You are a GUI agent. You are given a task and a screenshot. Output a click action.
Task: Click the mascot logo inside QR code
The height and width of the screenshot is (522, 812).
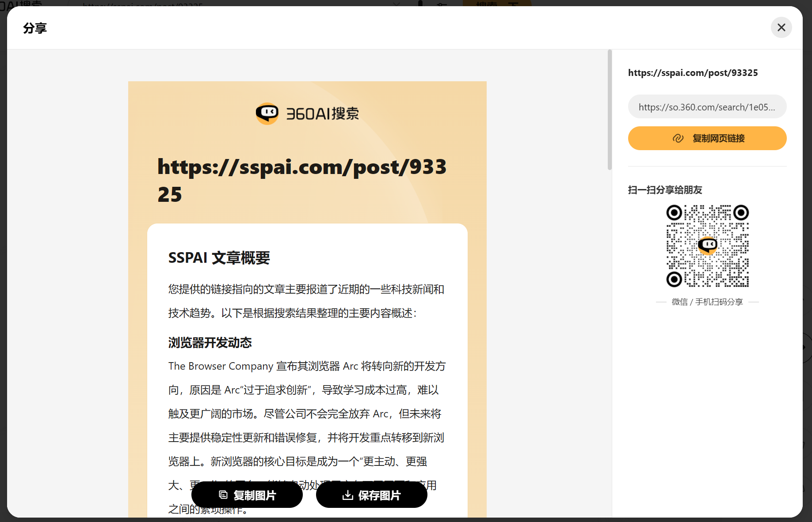(x=707, y=245)
